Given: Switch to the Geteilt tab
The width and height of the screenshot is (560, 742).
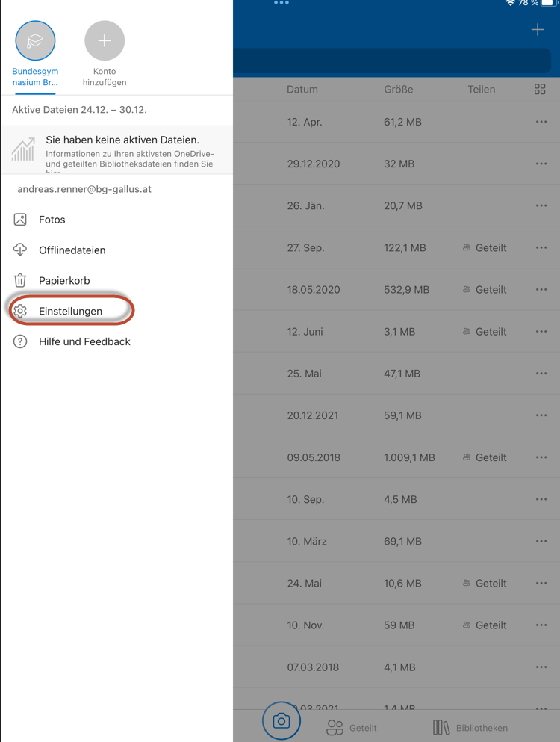Looking at the screenshot, I should click(x=352, y=727).
